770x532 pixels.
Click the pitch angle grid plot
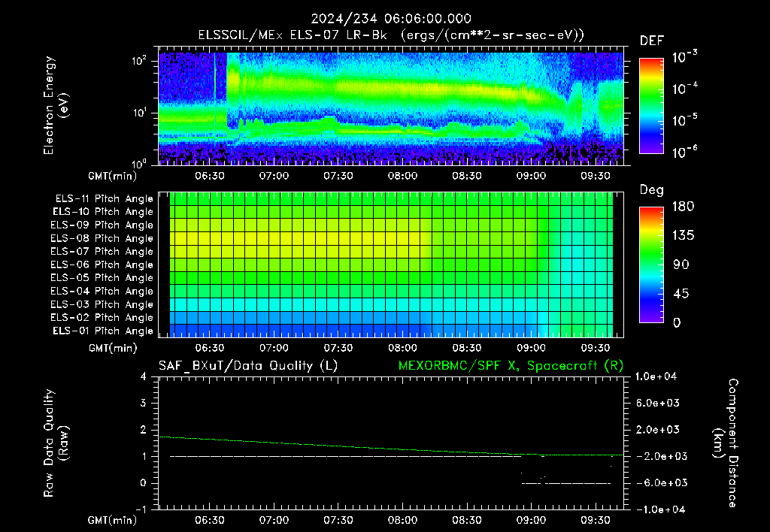point(391,265)
